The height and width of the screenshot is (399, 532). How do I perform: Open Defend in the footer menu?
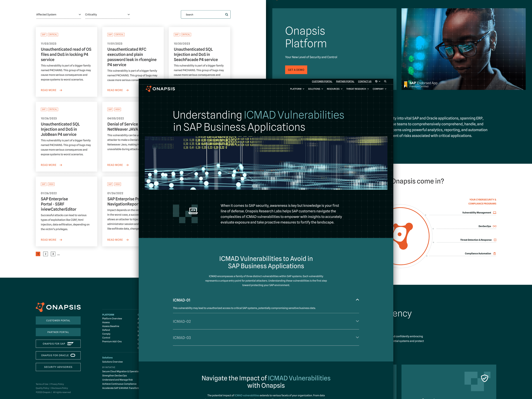tap(106, 330)
